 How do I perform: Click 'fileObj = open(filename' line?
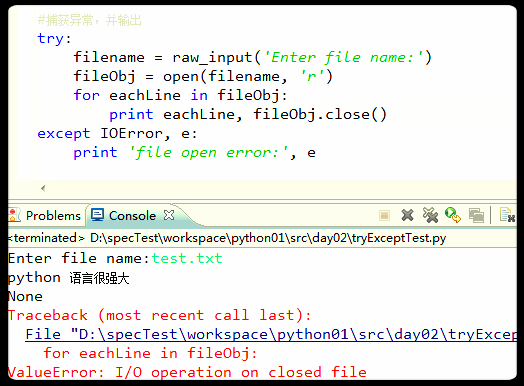[203, 77]
